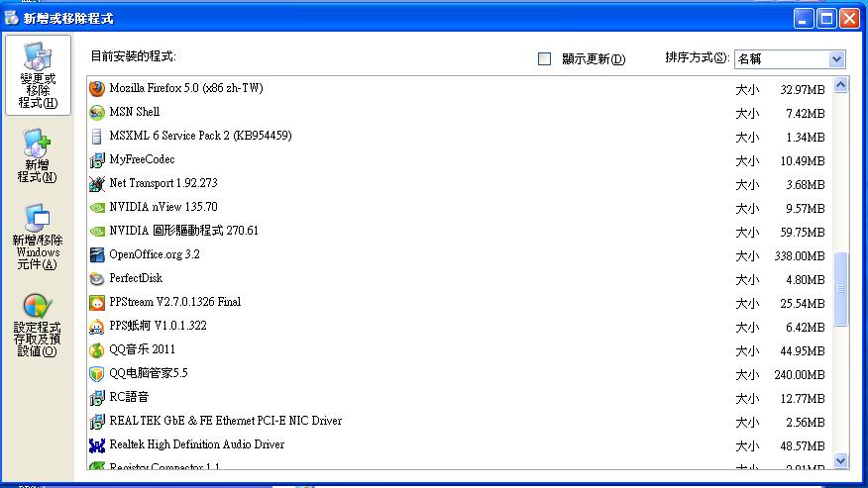The width and height of the screenshot is (868, 488).
Task: Click the PPStream V2.7.0.1326 Final icon
Action: tap(97, 303)
